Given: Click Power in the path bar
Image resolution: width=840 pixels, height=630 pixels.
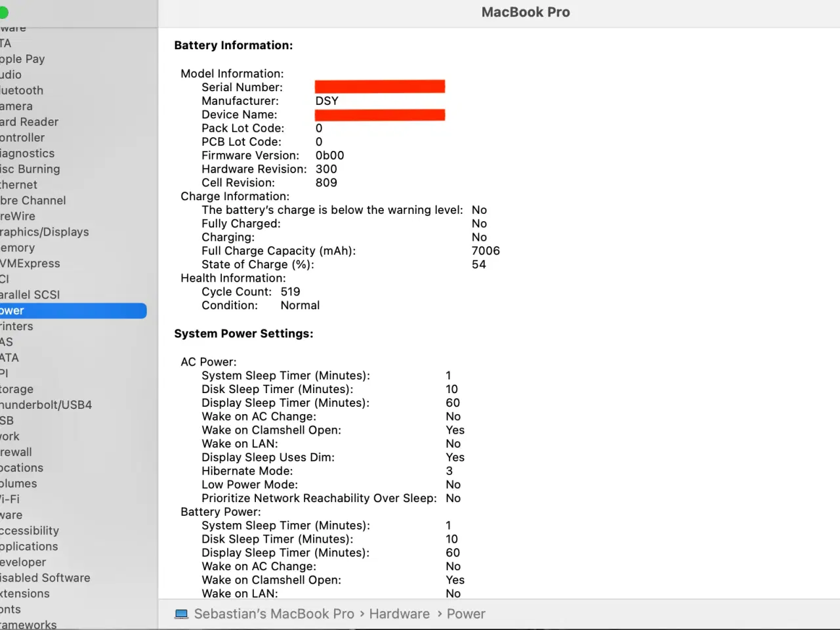Looking at the screenshot, I should tap(466, 614).
